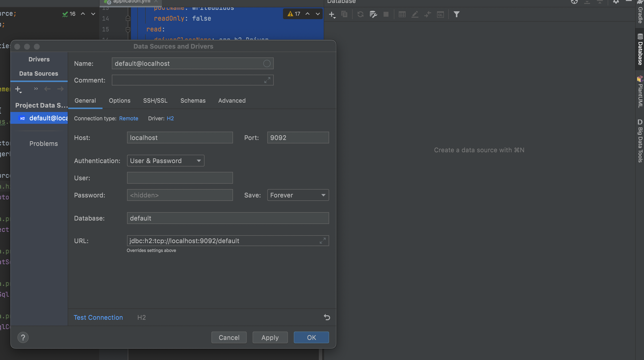Open the SSH/SSL tab
This screenshot has height=360, width=644.
tap(155, 101)
